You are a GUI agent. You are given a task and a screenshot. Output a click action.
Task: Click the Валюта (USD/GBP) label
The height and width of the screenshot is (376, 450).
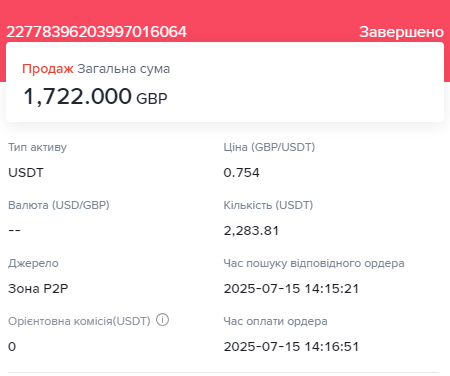(x=59, y=205)
